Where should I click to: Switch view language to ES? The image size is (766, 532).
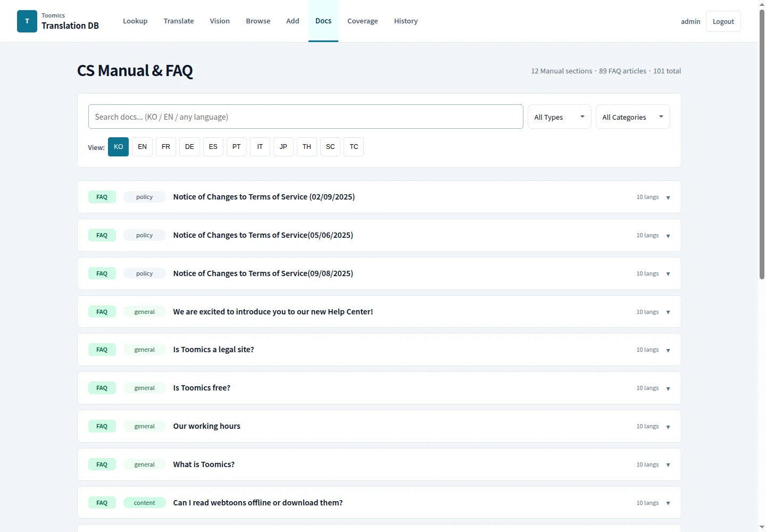tap(213, 147)
